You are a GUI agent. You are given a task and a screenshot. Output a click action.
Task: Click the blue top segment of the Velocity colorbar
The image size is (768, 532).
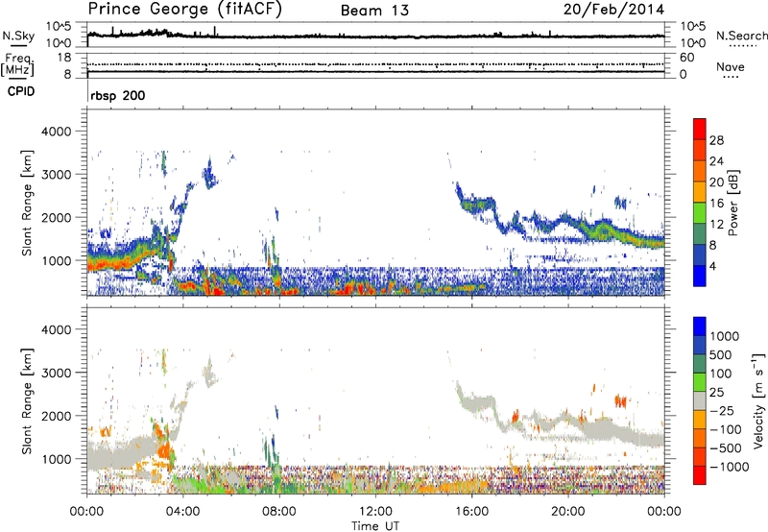(700, 326)
